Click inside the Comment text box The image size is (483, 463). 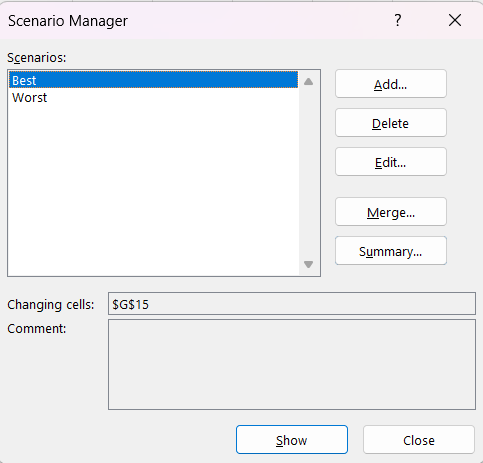coord(292,365)
